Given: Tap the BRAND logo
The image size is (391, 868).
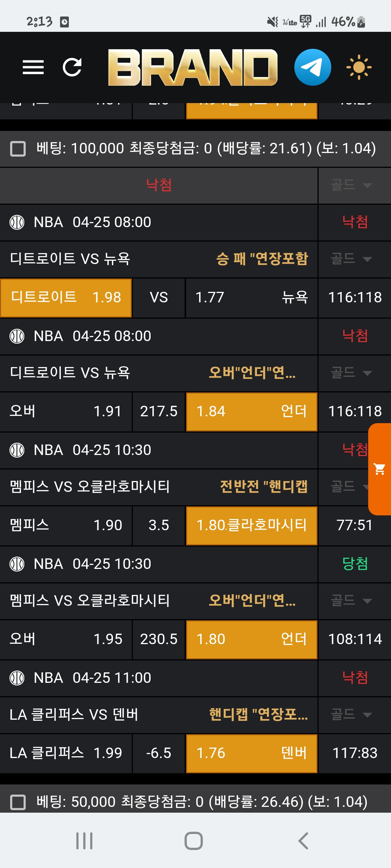Looking at the screenshot, I should pos(193,67).
